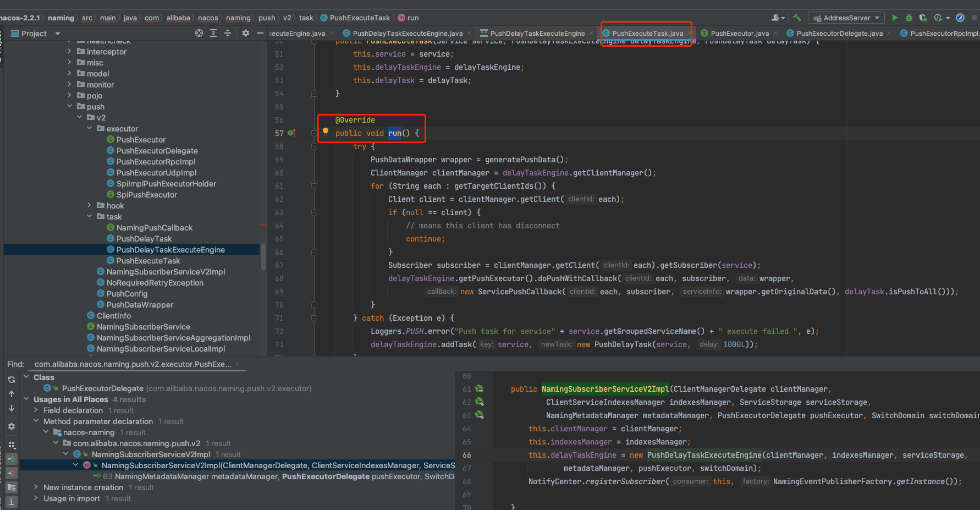Viewport: 980px width, 510px height.
Task: Fold the if block at line 63
Action: [315, 212]
